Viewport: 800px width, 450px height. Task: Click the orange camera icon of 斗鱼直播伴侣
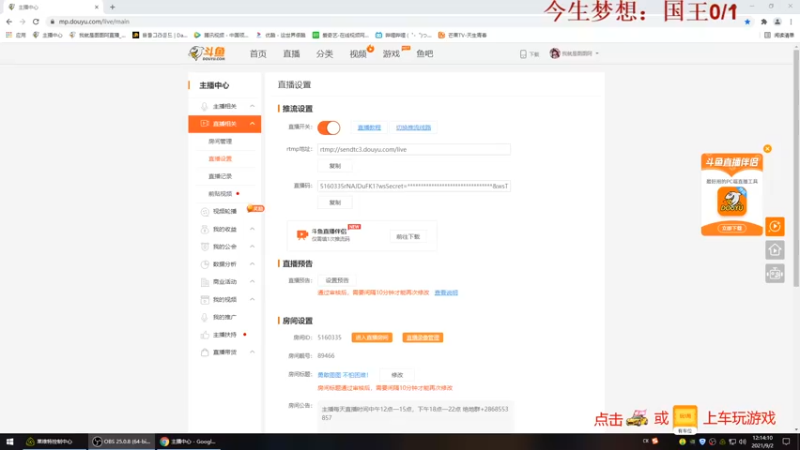(302, 234)
